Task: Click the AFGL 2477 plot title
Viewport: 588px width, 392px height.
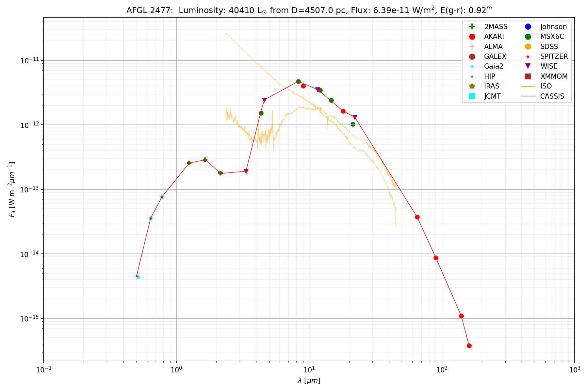Action: (309, 10)
